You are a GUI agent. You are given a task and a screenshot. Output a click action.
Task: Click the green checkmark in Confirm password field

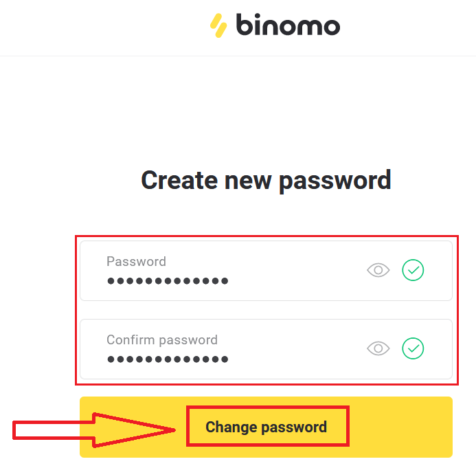[413, 349]
